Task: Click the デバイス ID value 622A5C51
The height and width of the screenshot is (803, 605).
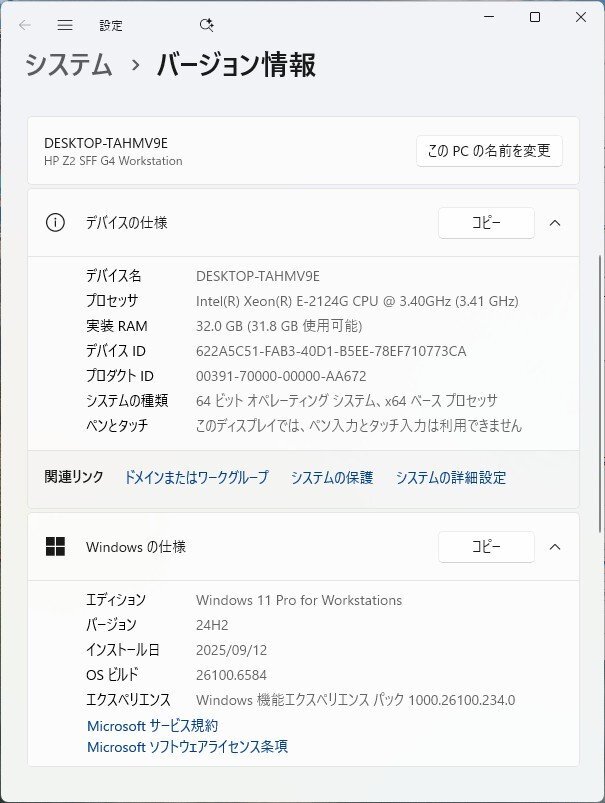Action: (331, 351)
